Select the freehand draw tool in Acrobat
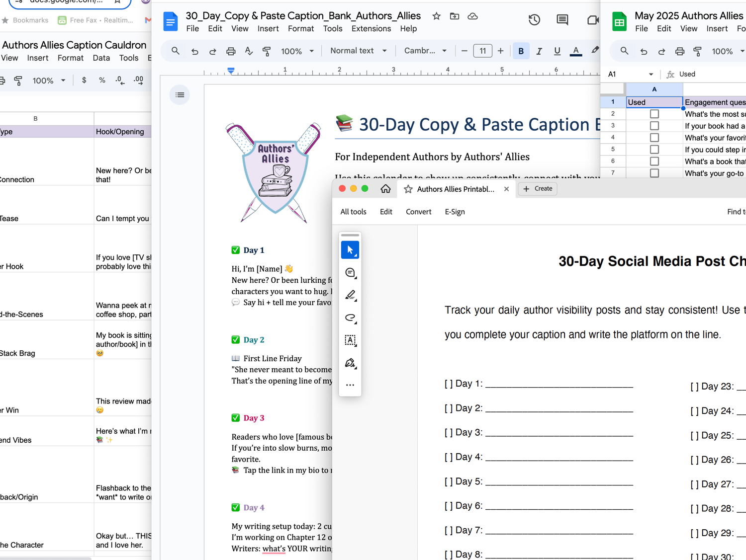 pyautogui.click(x=350, y=318)
